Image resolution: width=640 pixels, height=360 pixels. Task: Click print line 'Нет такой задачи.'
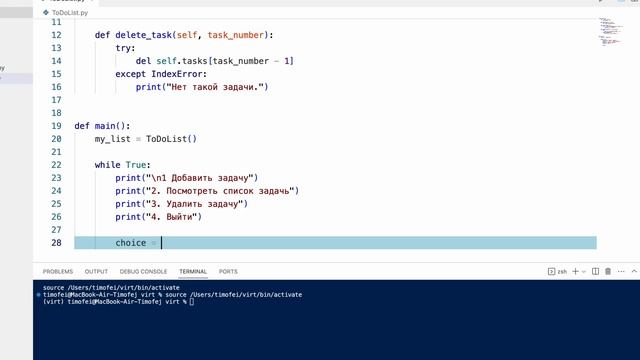point(202,87)
